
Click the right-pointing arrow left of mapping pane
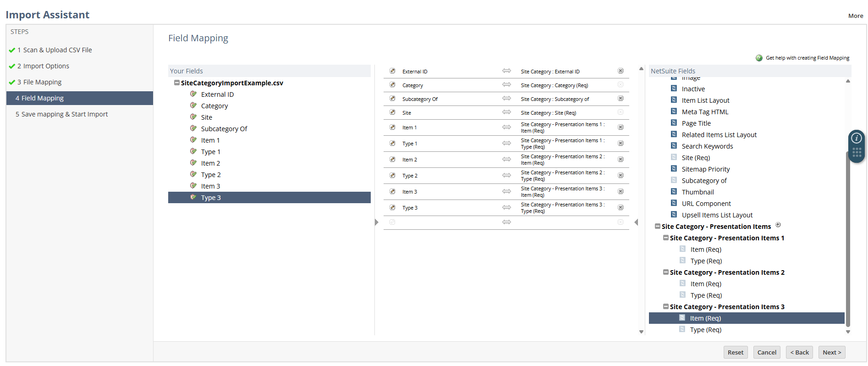377,222
